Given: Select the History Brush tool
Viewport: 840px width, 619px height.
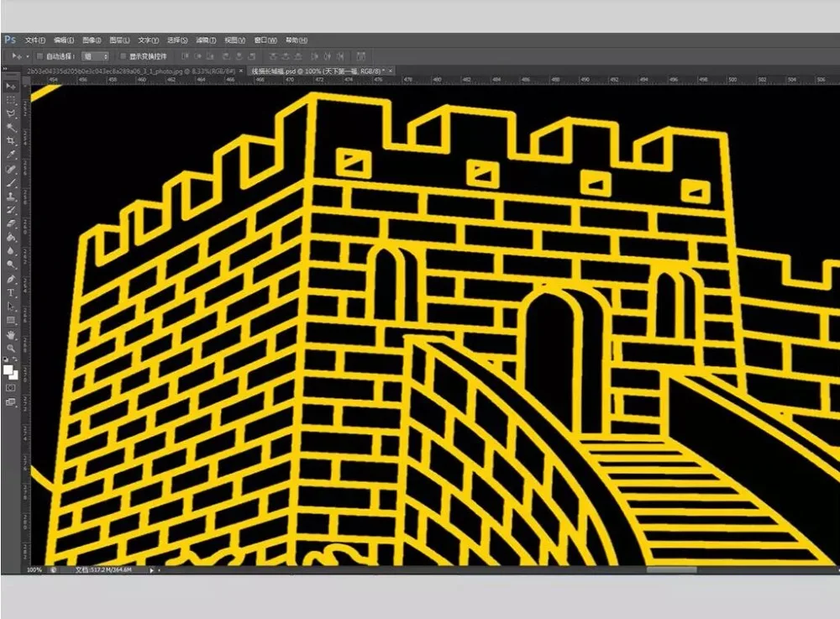Looking at the screenshot, I should (11, 210).
